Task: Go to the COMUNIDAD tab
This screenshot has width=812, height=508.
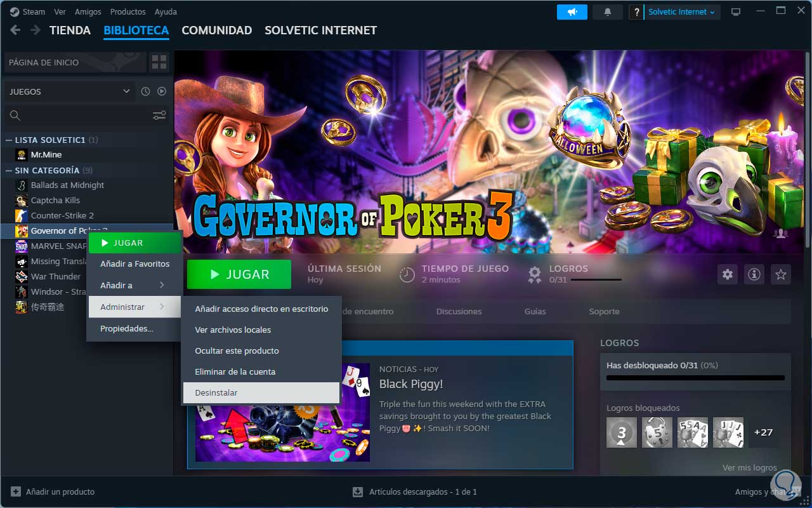Action: 217,30
